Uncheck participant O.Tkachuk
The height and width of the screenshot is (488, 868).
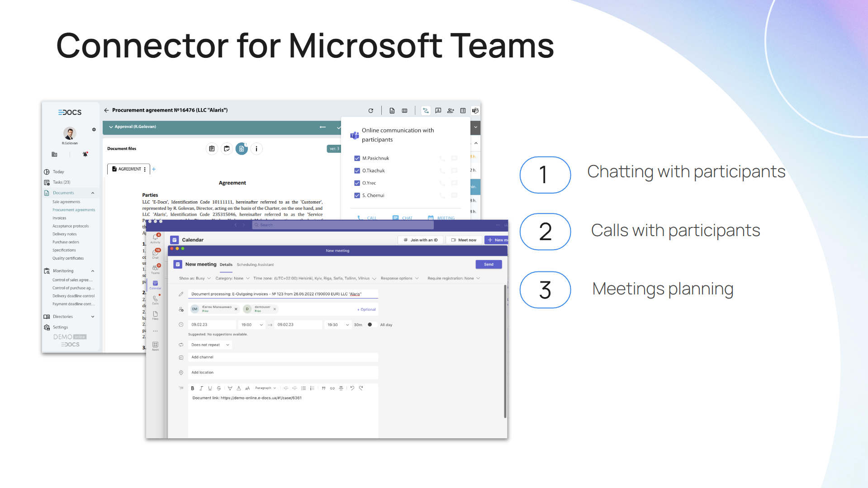coord(357,171)
